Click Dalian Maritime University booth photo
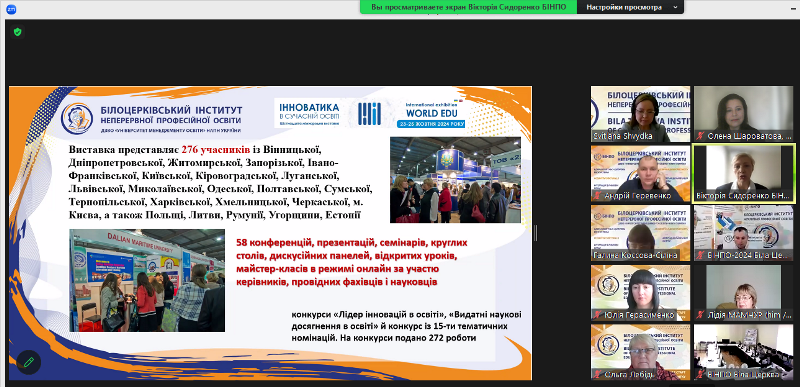The width and height of the screenshot is (800, 387). [147, 280]
